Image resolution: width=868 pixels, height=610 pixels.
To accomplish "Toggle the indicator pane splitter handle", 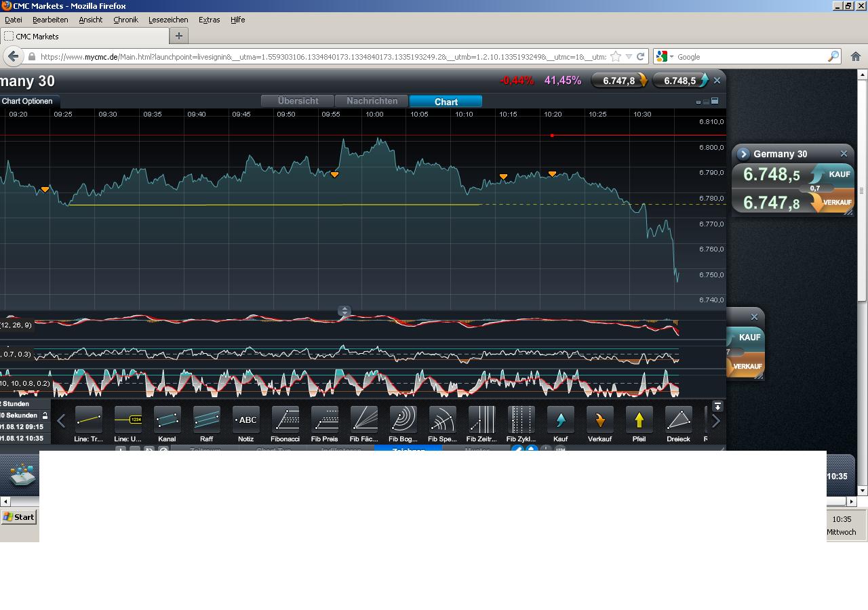I will pyautogui.click(x=344, y=311).
